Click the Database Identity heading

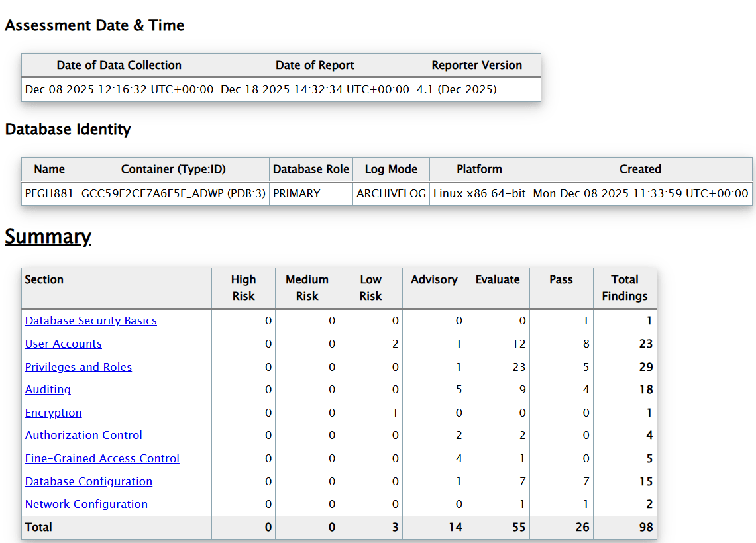pos(68,129)
